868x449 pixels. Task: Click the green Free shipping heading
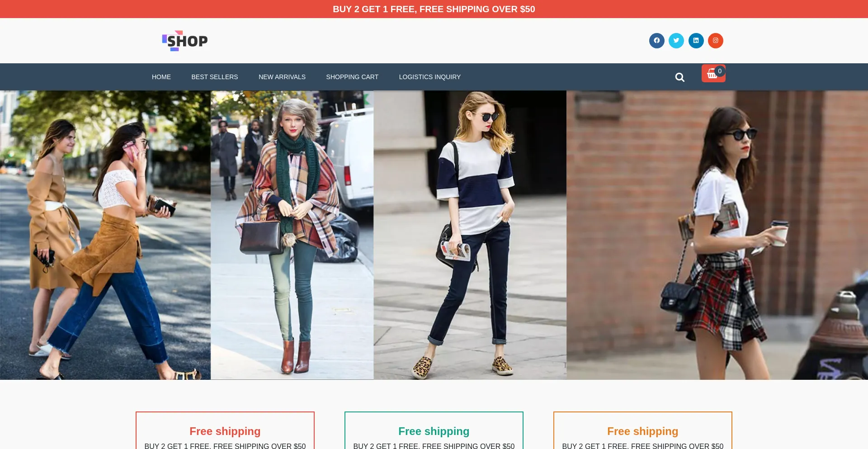434,431
